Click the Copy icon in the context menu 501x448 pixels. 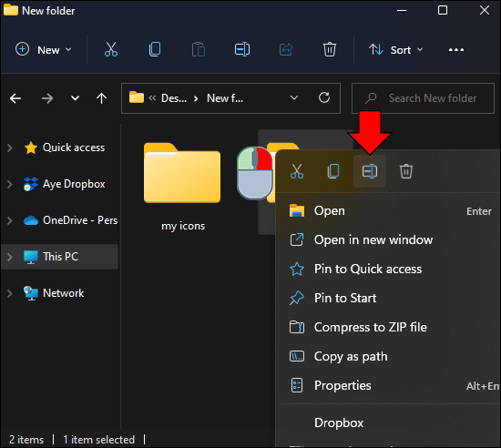click(x=333, y=171)
